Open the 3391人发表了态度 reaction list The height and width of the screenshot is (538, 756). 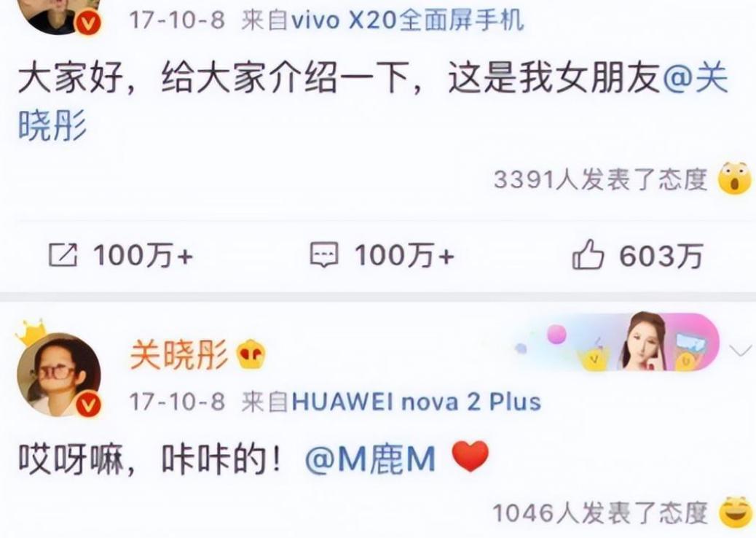pyautogui.click(x=600, y=180)
